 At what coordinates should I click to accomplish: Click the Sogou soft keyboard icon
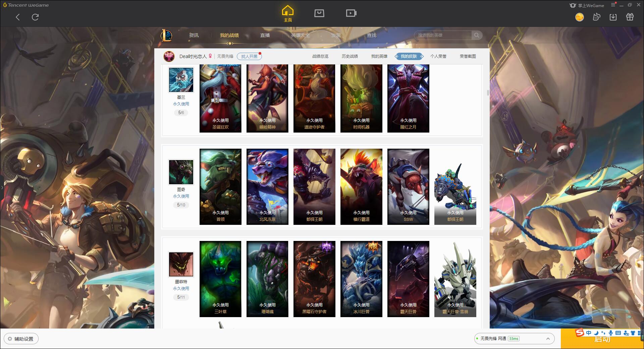[x=618, y=333]
